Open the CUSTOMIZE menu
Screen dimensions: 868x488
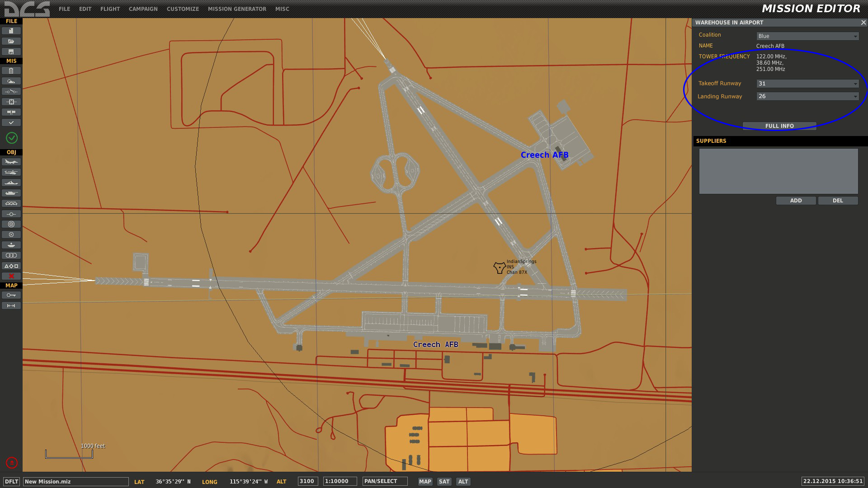point(183,9)
